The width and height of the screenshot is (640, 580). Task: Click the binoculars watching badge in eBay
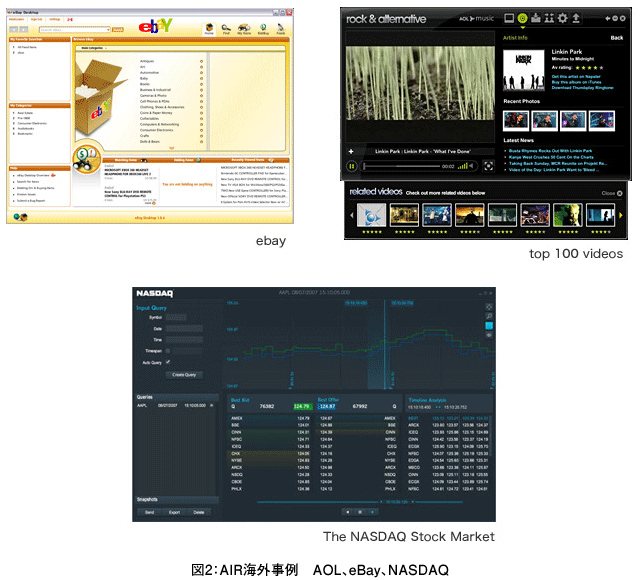(x=87, y=159)
